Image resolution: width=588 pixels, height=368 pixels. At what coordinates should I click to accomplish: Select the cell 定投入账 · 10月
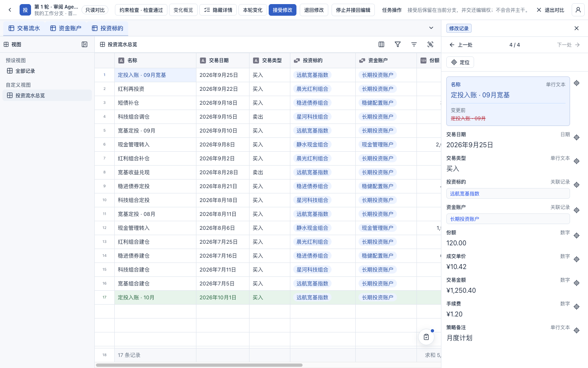click(155, 298)
